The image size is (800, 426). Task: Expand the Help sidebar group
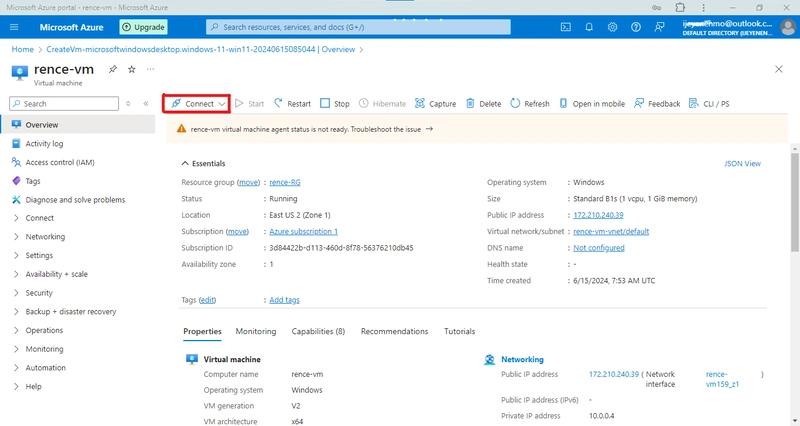pyautogui.click(x=33, y=387)
